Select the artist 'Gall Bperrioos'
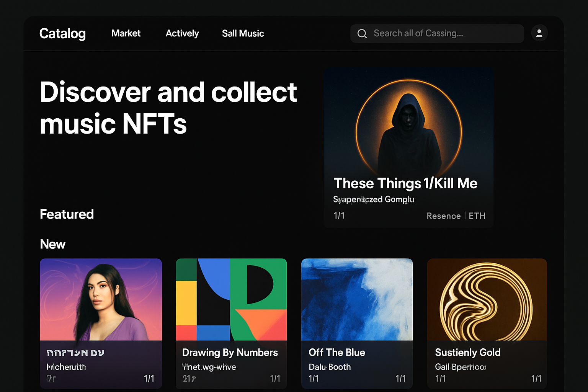The width and height of the screenshot is (588, 392). point(460,367)
